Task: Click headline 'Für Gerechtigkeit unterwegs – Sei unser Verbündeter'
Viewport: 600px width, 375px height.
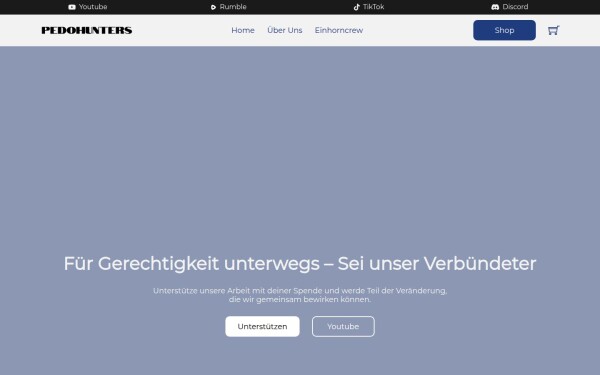Action: pos(300,264)
